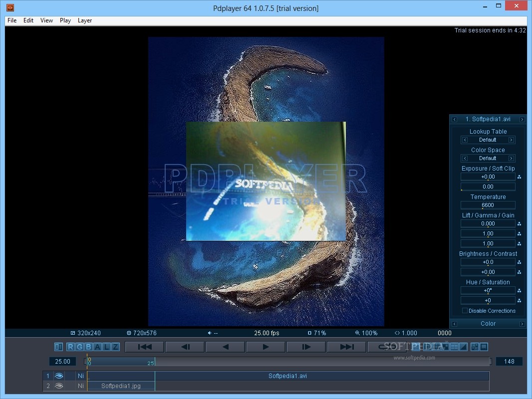The width and height of the screenshot is (532, 399).
Task: Click the 148 end frame field
Action: (509, 362)
